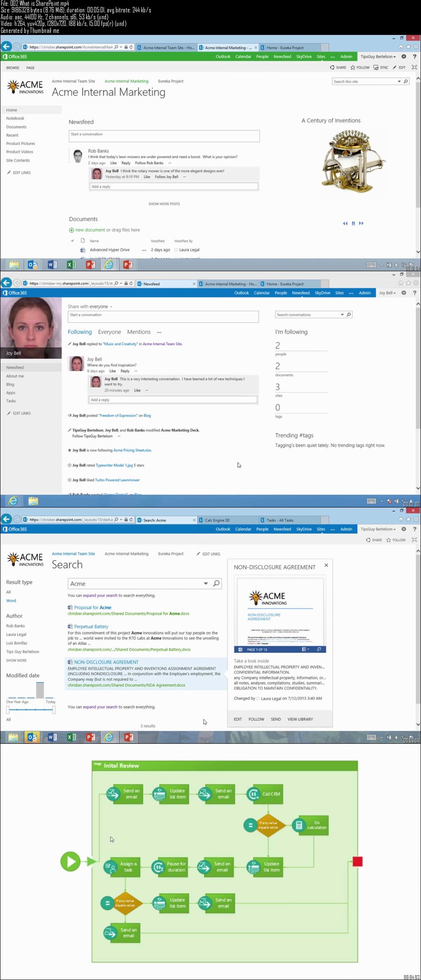Click the pop-out icon on the NDA preview bar
This screenshot has width=421, height=980.
(319, 649)
